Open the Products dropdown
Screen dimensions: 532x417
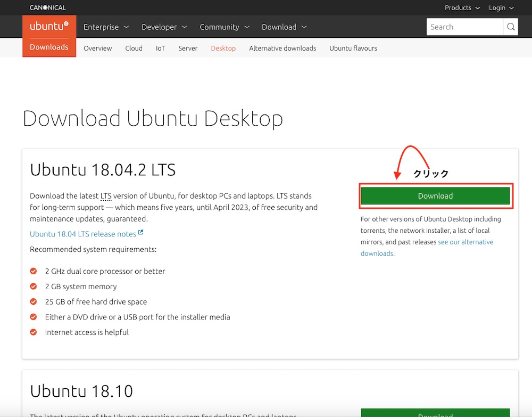462,8
